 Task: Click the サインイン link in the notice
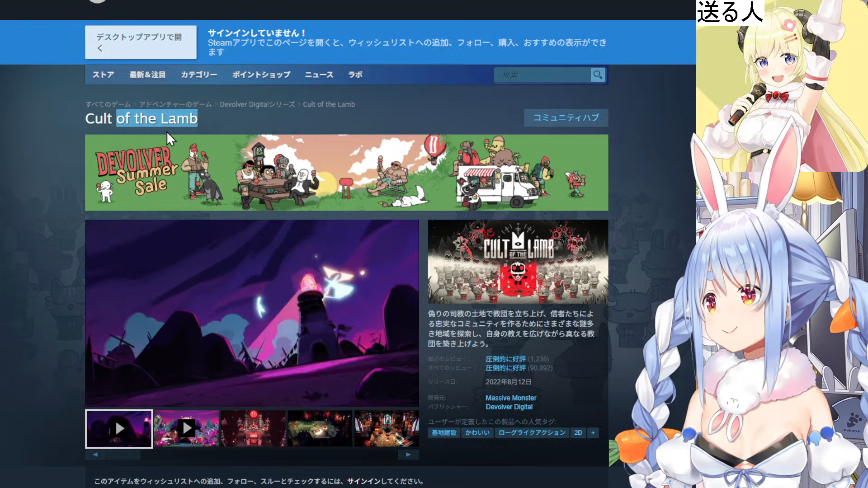pos(364,481)
